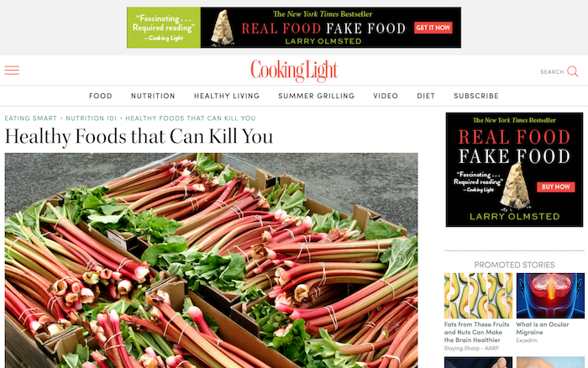
Task: Open the hamburger menu icon
Action: [12, 70]
